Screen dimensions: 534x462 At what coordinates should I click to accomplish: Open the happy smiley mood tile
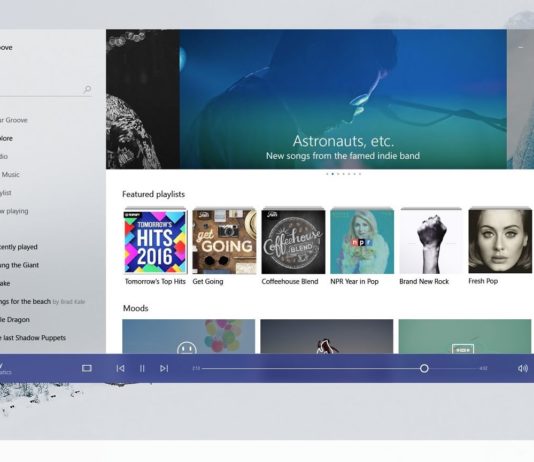click(188, 336)
